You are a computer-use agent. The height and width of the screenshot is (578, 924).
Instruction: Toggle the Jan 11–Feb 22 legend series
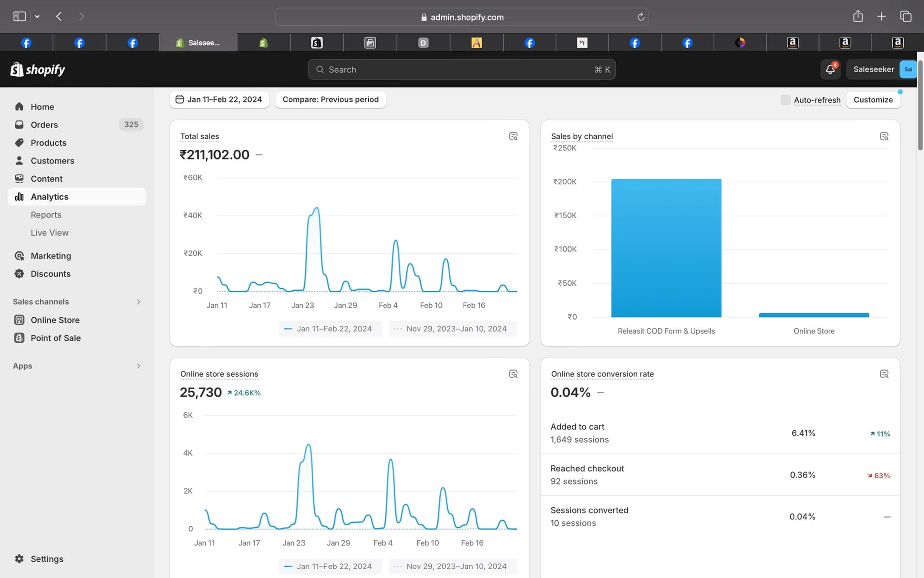point(330,329)
